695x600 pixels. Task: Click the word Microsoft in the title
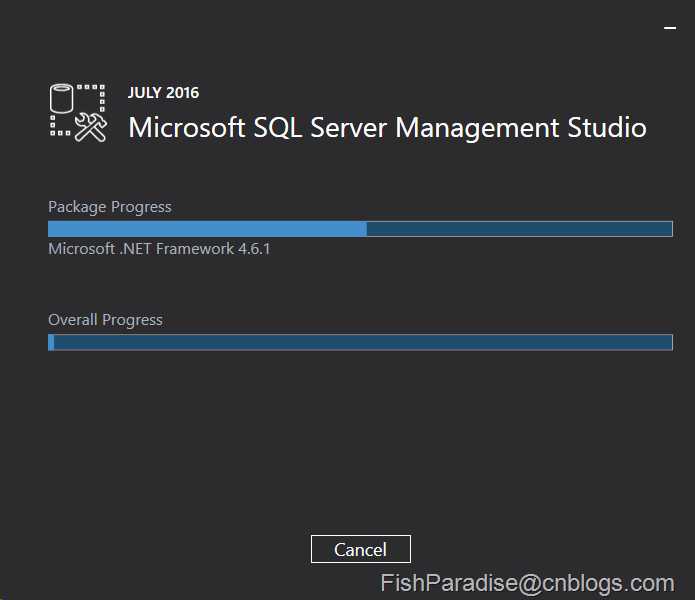(187, 128)
